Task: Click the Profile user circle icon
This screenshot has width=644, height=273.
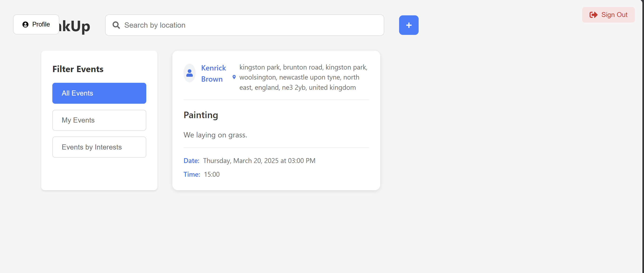Action: 25,24
